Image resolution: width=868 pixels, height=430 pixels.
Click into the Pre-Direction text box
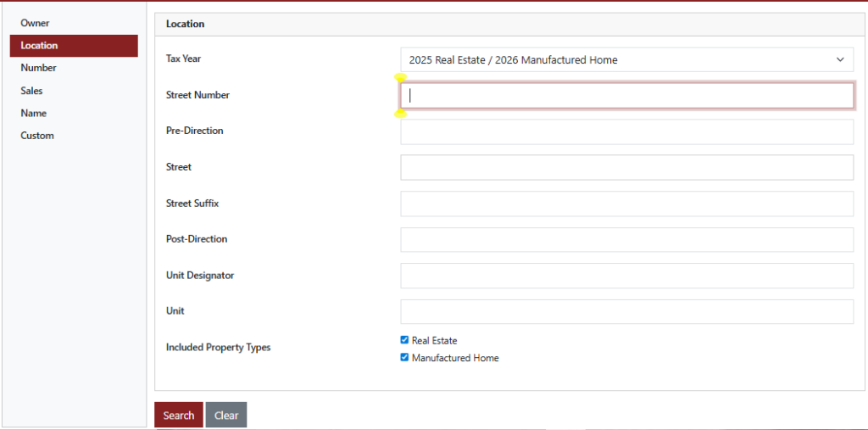click(626, 131)
